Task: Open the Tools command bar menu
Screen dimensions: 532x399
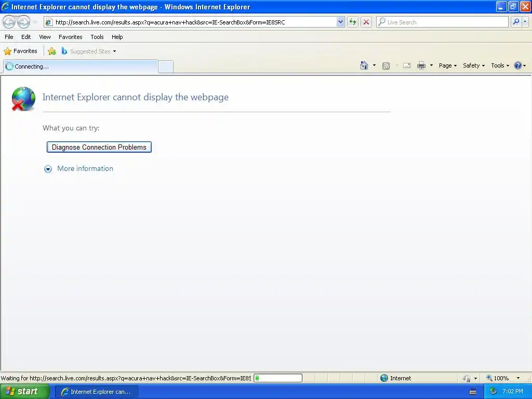Action: point(500,65)
